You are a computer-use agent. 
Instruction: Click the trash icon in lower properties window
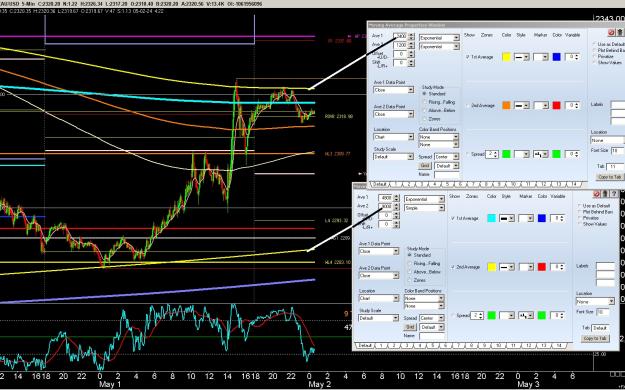605,194
